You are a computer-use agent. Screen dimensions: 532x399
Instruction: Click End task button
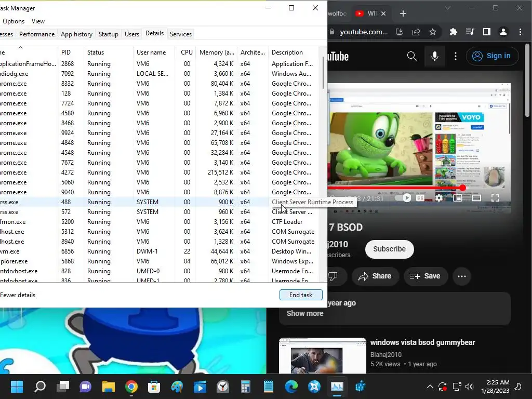click(x=301, y=295)
